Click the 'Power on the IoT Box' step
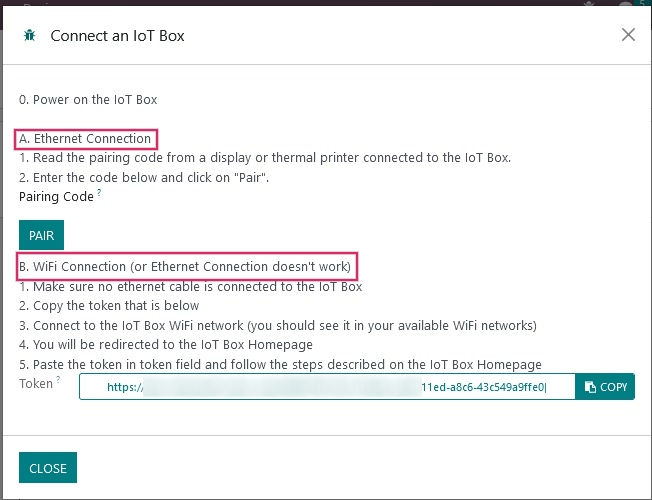The height and width of the screenshot is (500, 652). pyautogui.click(x=88, y=100)
